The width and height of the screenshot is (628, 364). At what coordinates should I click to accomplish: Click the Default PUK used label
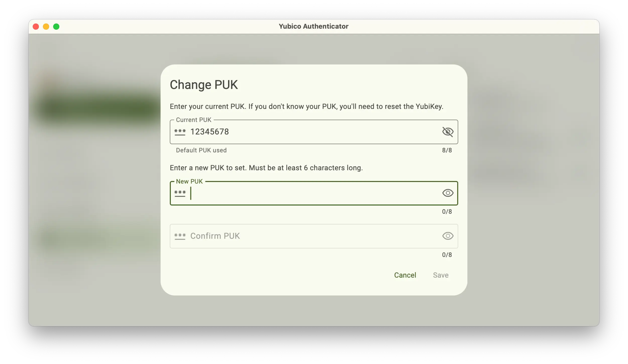[x=201, y=150]
